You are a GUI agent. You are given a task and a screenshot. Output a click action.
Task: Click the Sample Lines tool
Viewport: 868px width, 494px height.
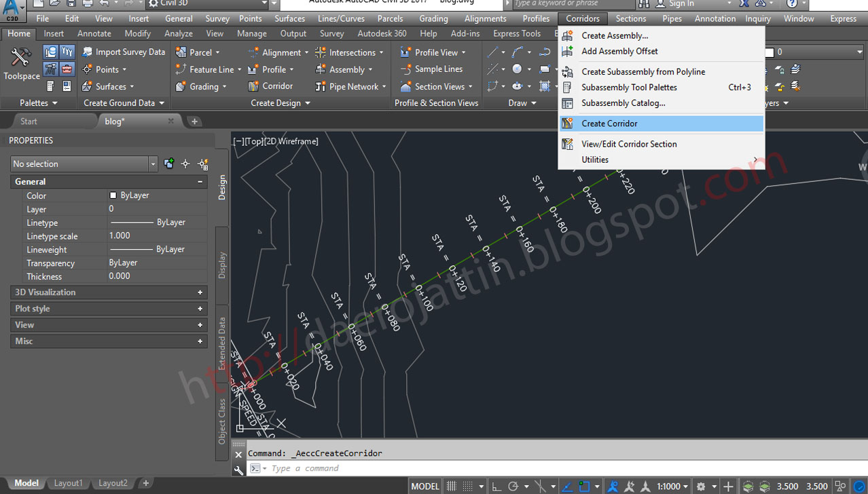[x=432, y=69]
